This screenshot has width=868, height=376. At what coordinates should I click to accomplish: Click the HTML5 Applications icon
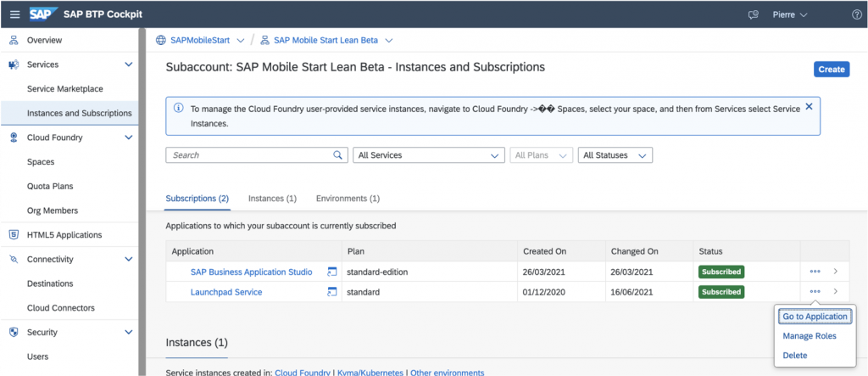pos(14,234)
